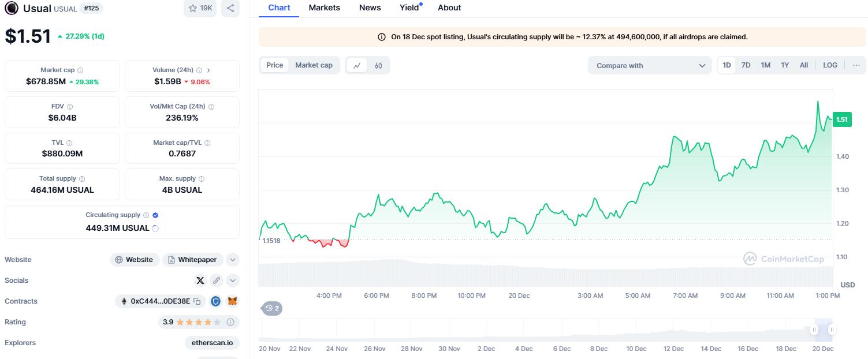
Task: Select the Price chart toggle
Action: [x=275, y=65]
